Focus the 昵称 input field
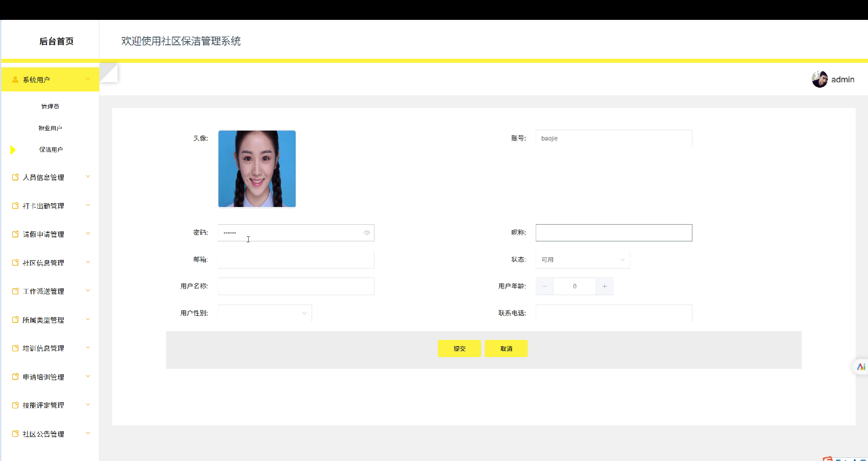 (614, 233)
